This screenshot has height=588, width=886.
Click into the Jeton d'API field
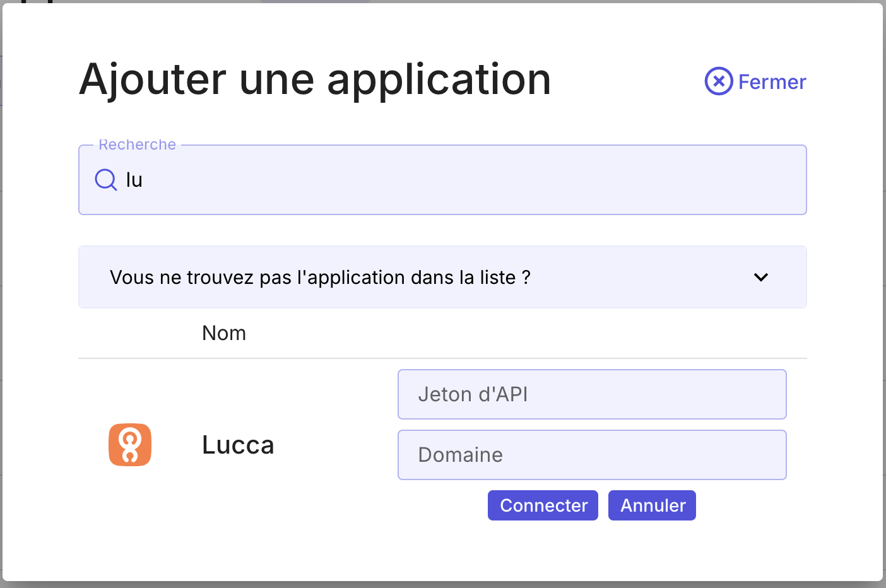click(x=592, y=394)
